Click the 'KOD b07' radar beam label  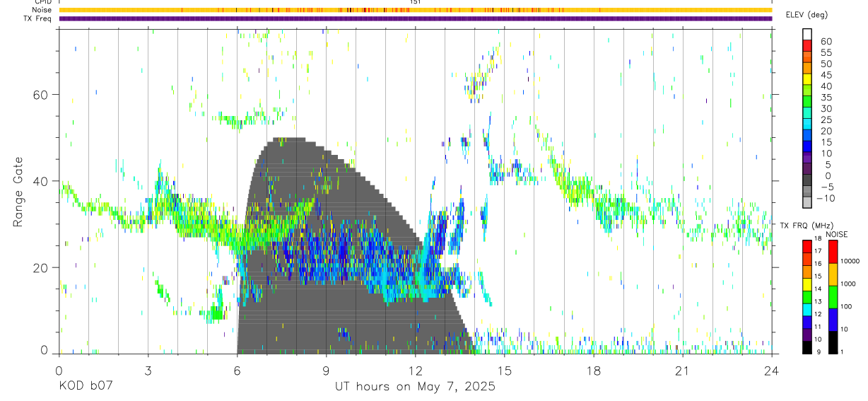click(86, 387)
